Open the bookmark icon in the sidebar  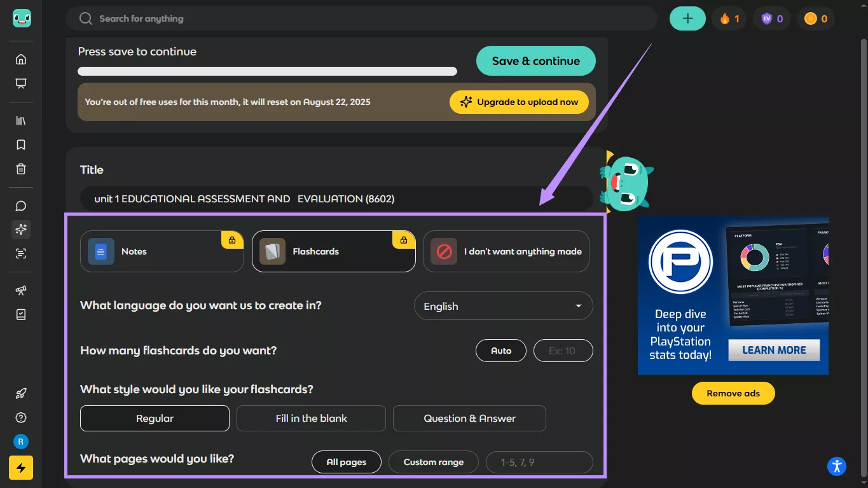(20, 144)
